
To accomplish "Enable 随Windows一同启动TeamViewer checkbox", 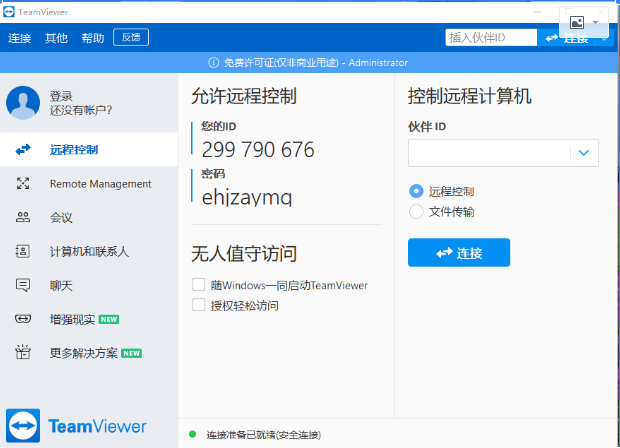I will pyautogui.click(x=198, y=285).
